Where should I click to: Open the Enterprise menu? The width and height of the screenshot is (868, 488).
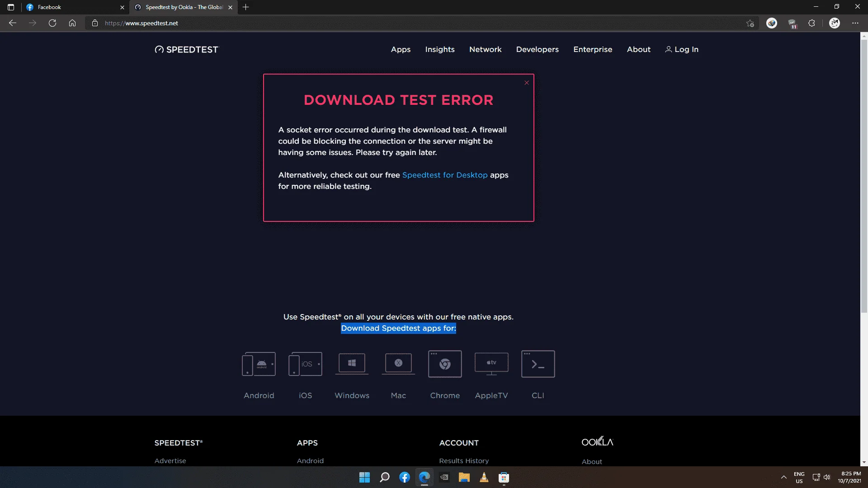point(593,50)
